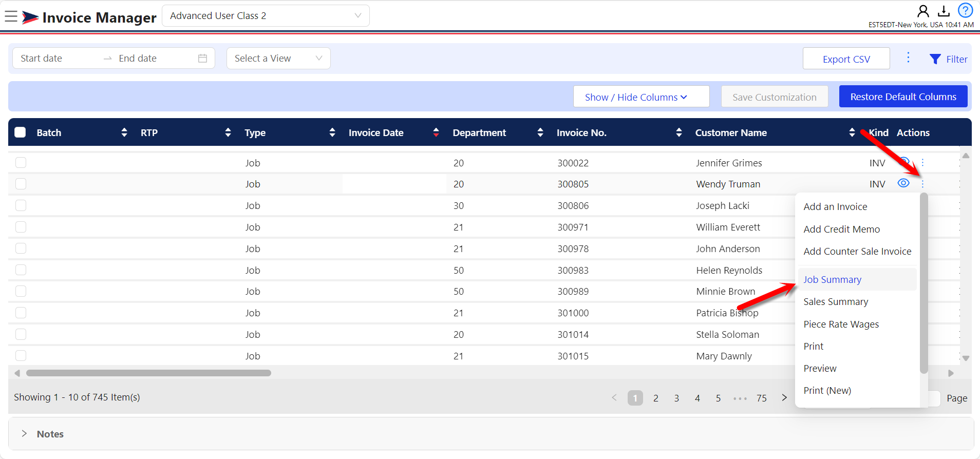Open the hamburger navigation menu
This screenshot has width=980, height=459.
(x=11, y=16)
